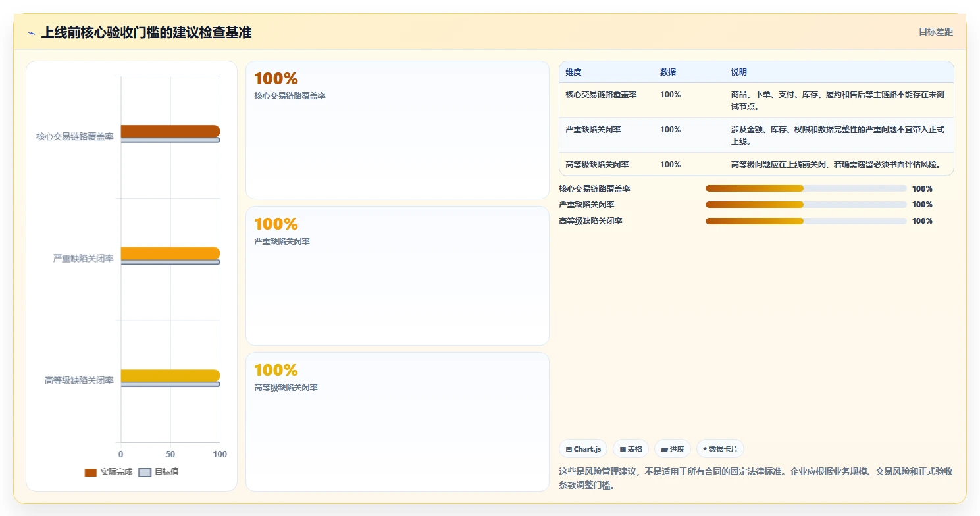The height and width of the screenshot is (516, 980).
Task: Click the gray target bar under 核心交易链路覆盖率
Action: 170,140
